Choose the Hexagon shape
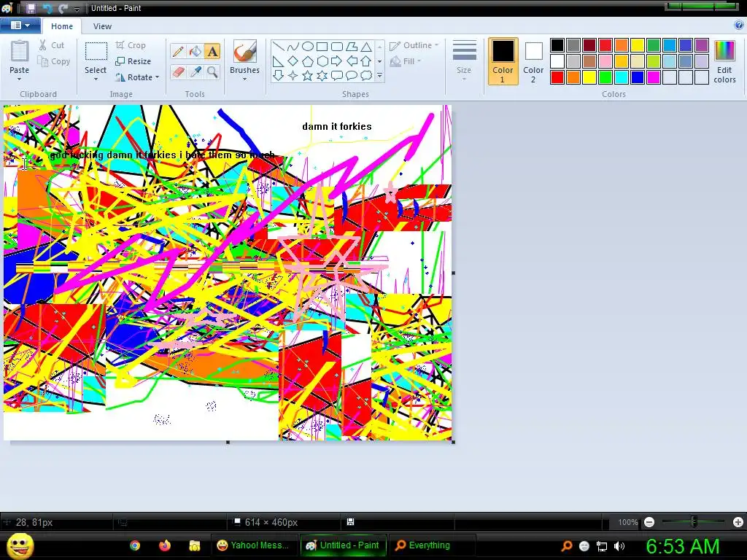This screenshot has width=747, height=560. pyautogui.click(x=322, y=61)
